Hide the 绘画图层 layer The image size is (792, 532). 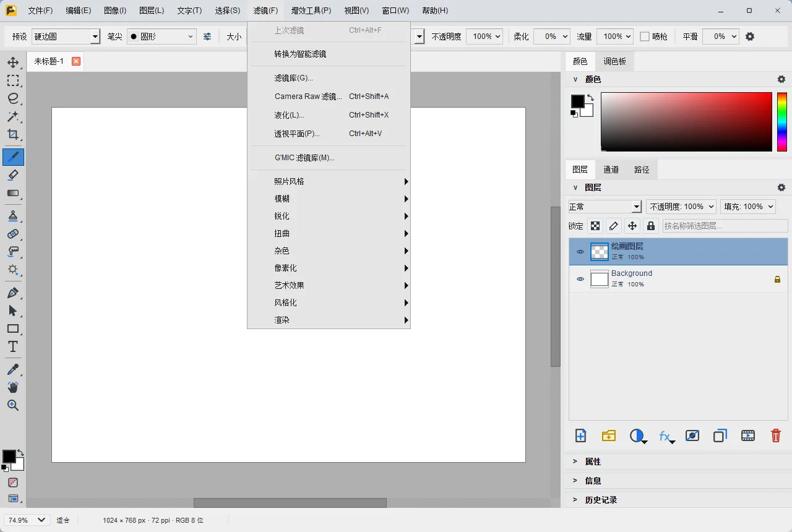coord(580,252)
